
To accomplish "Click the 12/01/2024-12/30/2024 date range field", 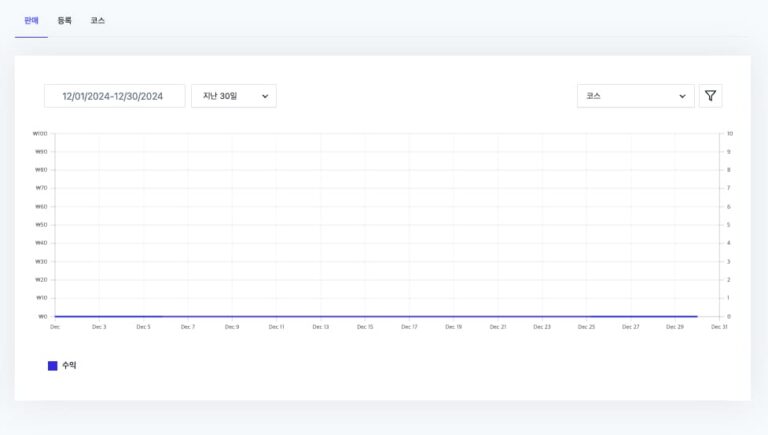I will point(114,96).
